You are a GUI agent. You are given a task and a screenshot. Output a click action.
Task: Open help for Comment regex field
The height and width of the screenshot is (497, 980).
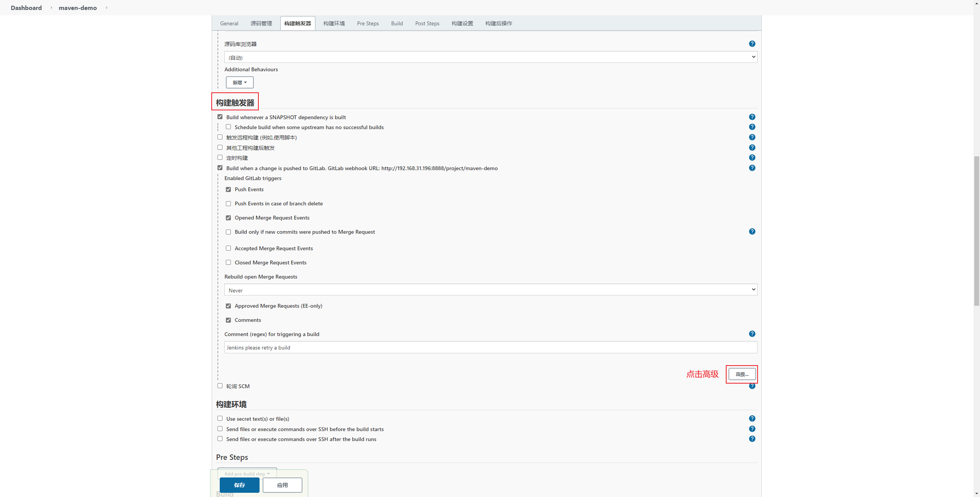point(752,334)
